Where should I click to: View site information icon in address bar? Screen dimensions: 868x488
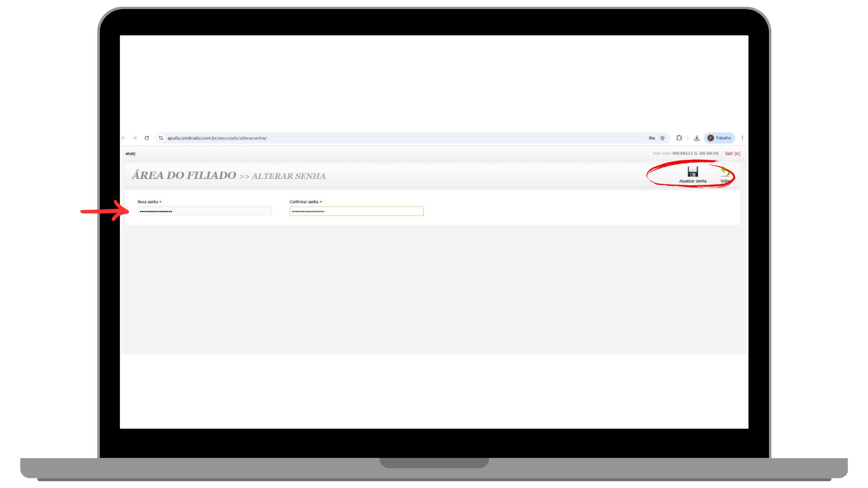161,138
